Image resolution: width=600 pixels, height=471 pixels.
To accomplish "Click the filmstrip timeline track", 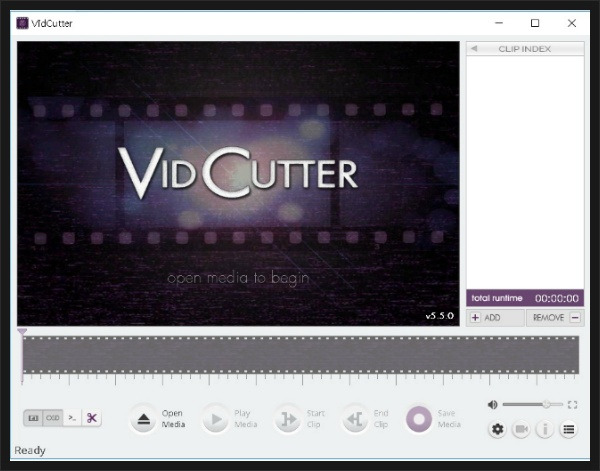I will tap(301, 355).
